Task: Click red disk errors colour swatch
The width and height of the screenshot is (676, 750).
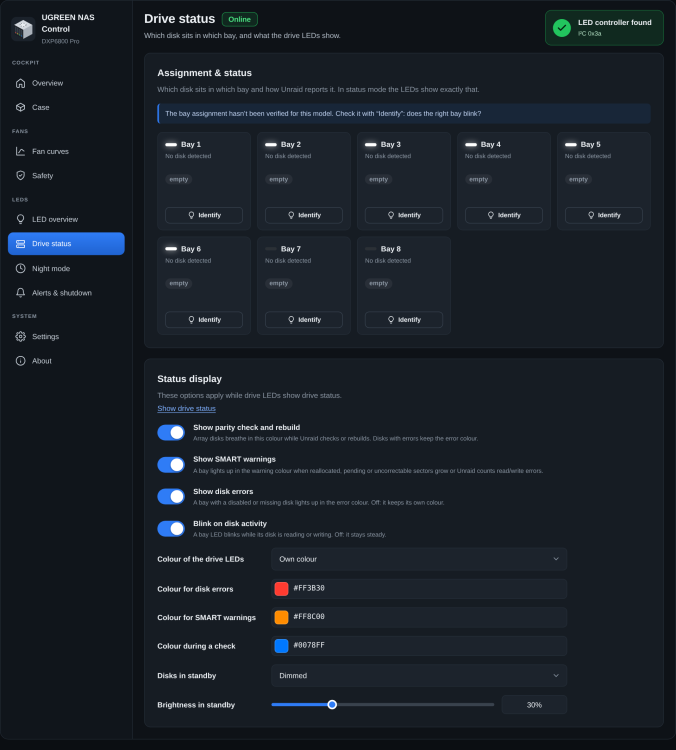Action: click(281, 588)
